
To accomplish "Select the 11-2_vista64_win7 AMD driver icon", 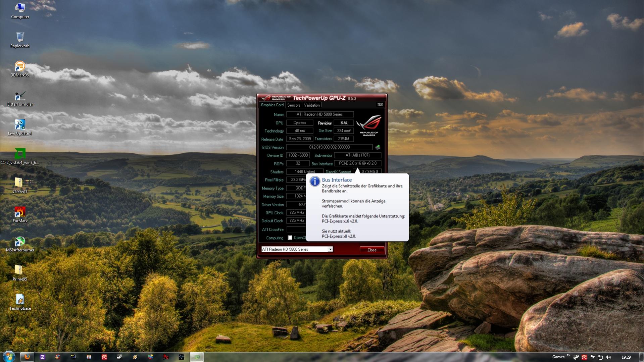I will tap(20, 156).
